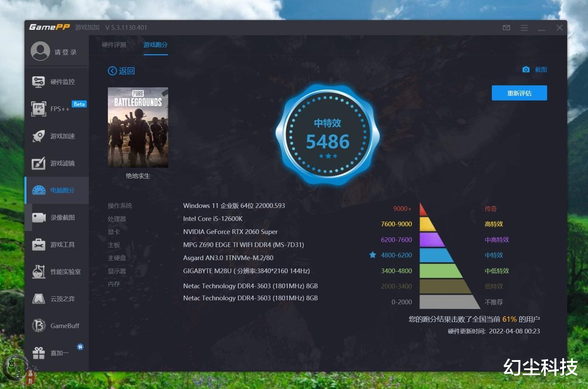Click the back arrow circle icon

[x=113, y=71]
